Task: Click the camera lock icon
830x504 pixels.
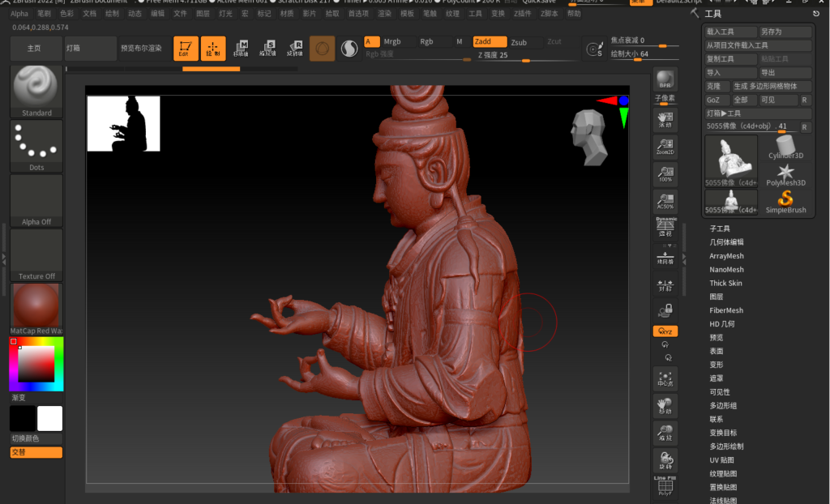Action: [x=665, y=310]
